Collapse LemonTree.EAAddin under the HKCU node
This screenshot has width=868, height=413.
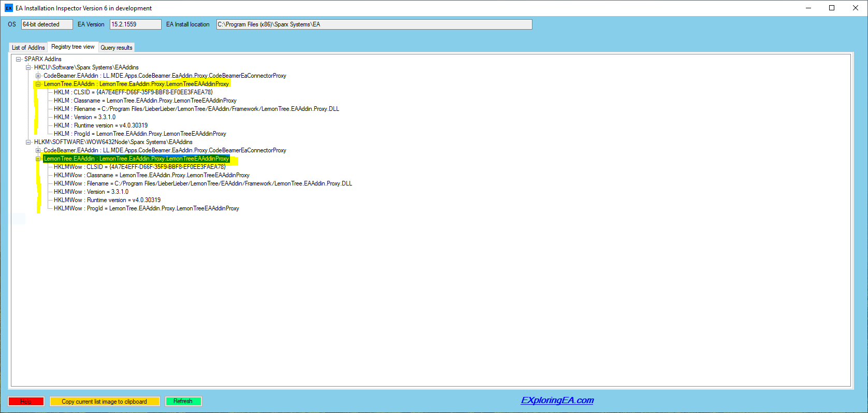tap(38, 84)
